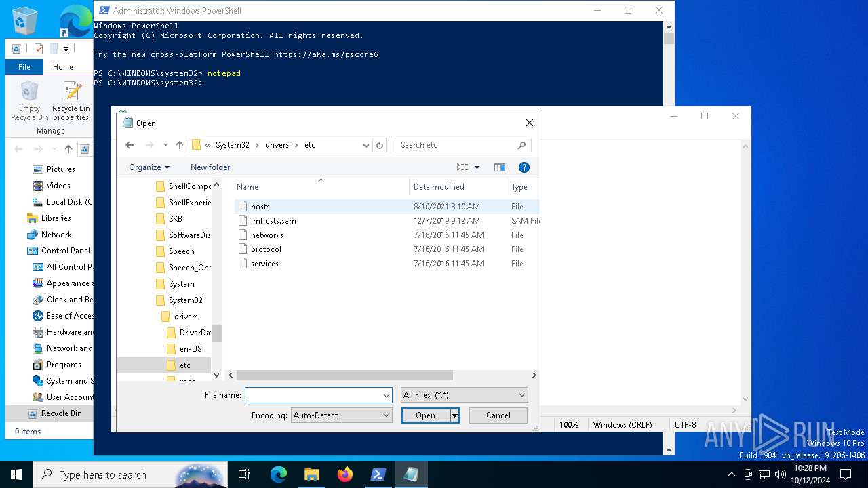868x488 pixels.
Task: Open the Windows Start menu
Action: point(16,474)
